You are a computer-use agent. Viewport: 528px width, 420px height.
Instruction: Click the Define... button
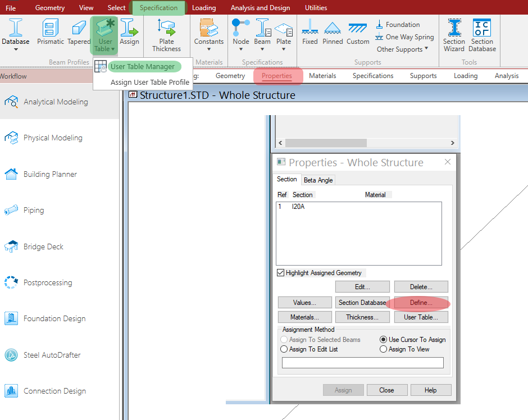(x=421, y=303)
